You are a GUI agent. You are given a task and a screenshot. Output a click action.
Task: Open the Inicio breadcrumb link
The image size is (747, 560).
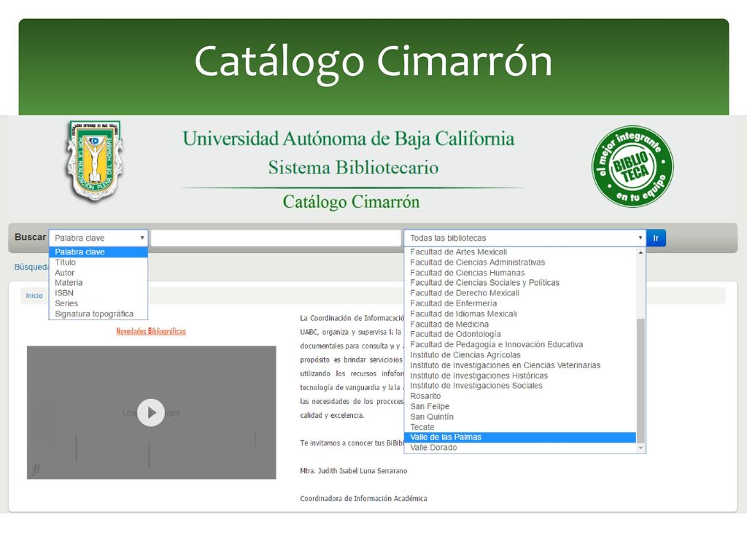[34, 296]
